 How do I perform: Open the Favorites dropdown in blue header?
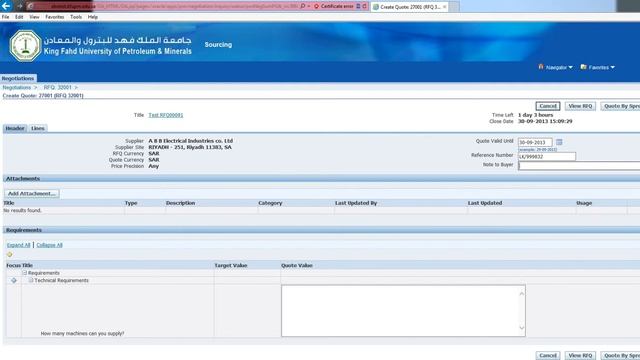click(x=598, y=67)
